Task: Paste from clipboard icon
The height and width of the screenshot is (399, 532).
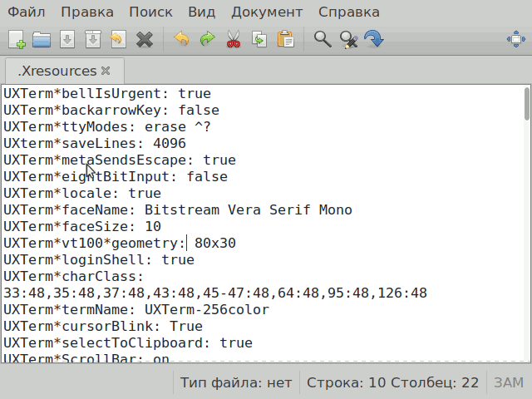Action: pos(285,39)
